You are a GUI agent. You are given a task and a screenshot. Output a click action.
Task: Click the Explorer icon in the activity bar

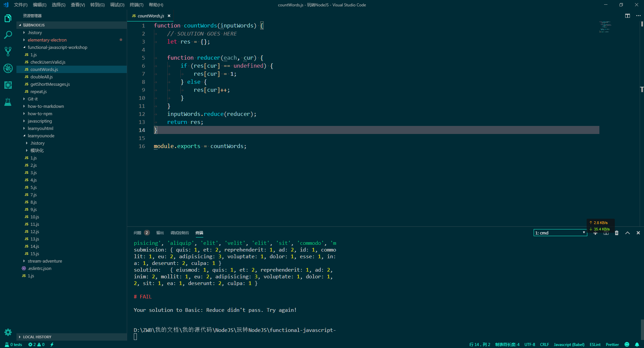coord(8,18)
